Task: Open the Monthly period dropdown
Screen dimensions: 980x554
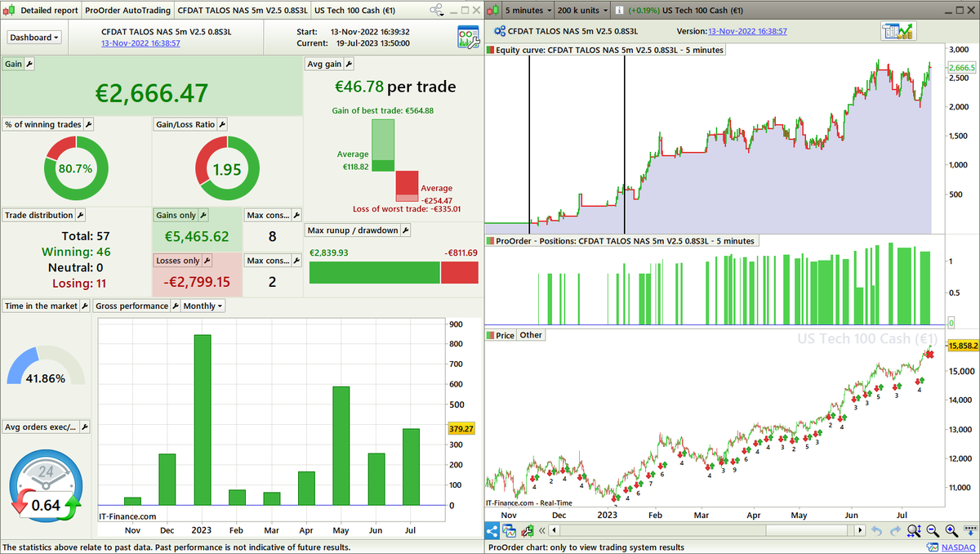Action: tap(203, 306)
